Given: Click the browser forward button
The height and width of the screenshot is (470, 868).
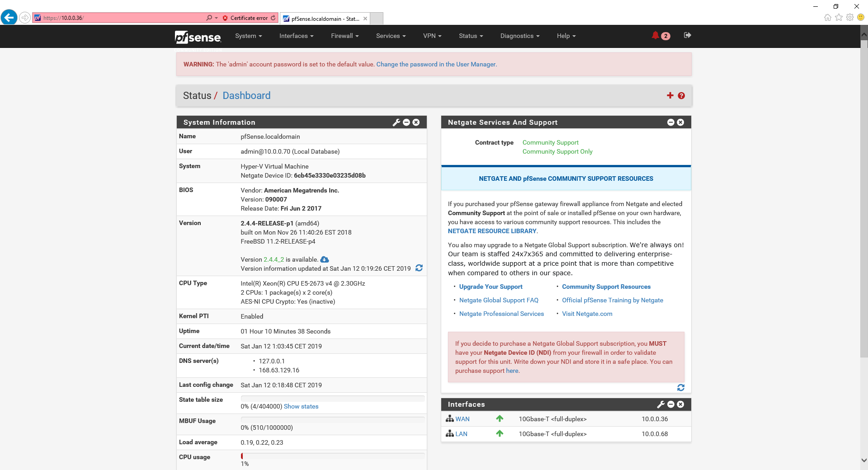Looking at the screenshot, I should click(25, 18).
